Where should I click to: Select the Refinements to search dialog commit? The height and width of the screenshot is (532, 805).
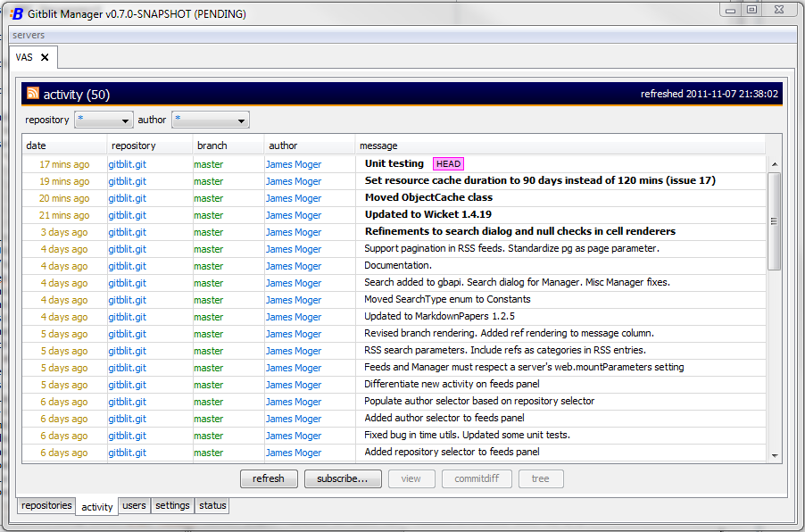(x=519, y=231)
